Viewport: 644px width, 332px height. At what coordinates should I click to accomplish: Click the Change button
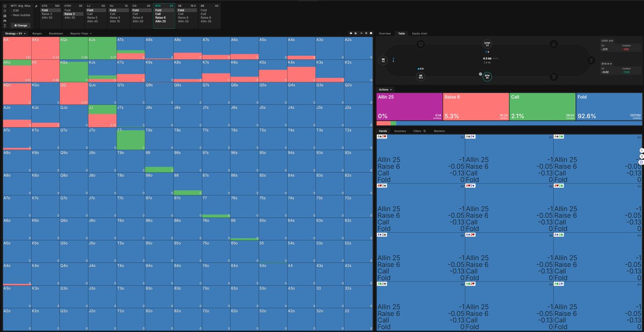point(20,25)
